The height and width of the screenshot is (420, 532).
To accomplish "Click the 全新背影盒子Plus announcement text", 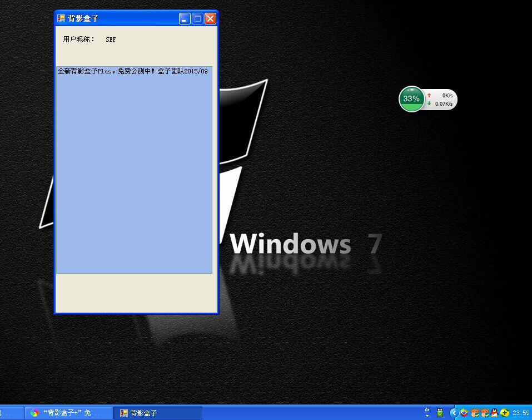I will point(132,71).
